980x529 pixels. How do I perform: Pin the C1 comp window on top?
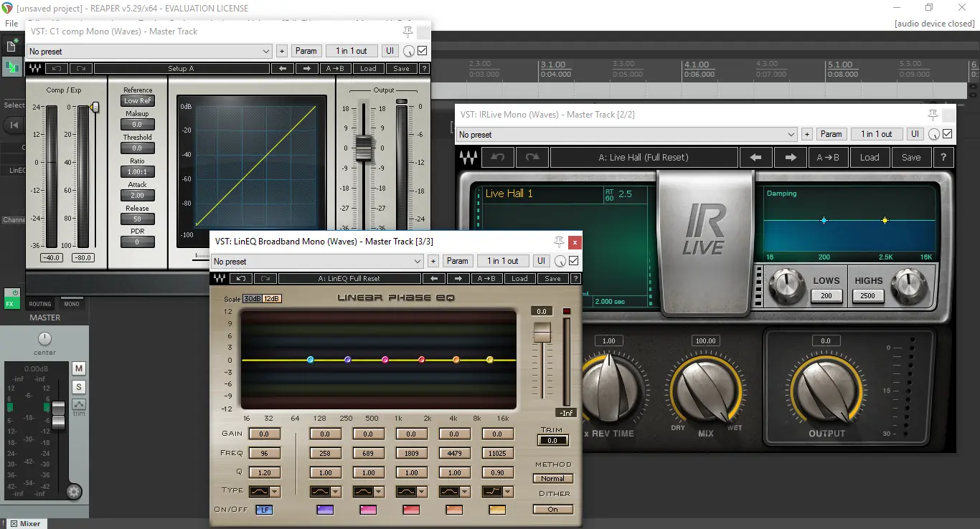click(407, 32)
